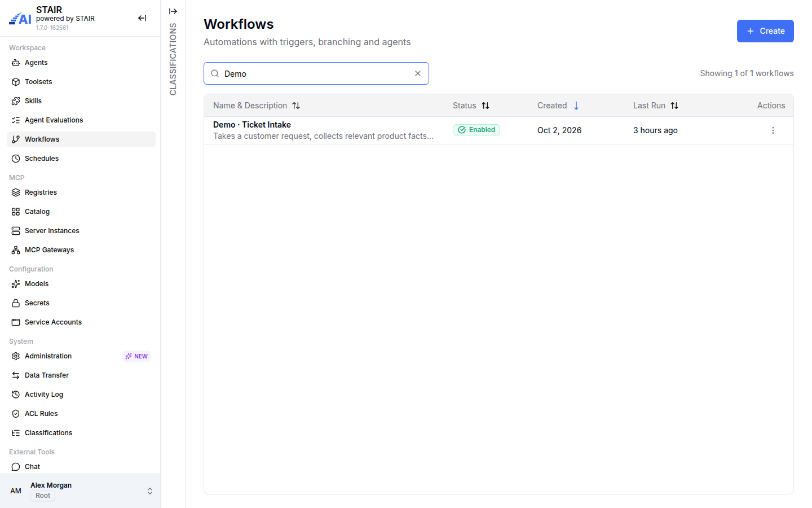Image resolution: width=812 pixels, height=508 pixels.
Task: Click the Models sparkle icon
Action: 16,284
